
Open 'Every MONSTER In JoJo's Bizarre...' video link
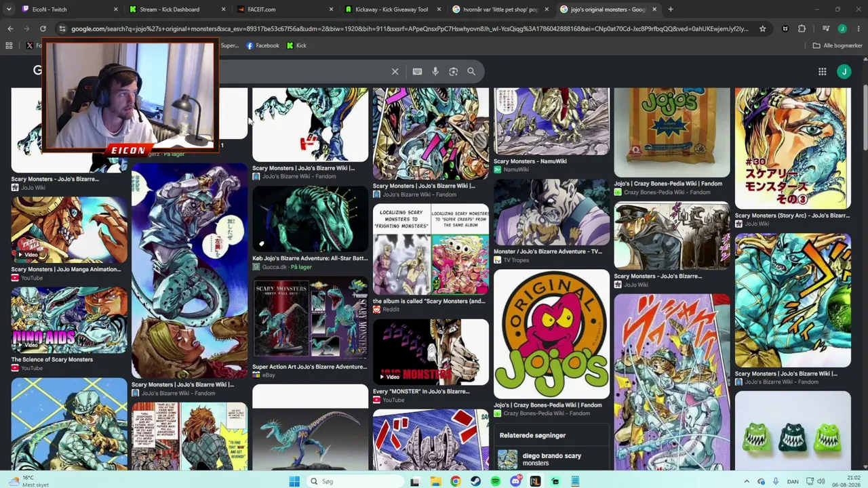click(x=421, y=391)
